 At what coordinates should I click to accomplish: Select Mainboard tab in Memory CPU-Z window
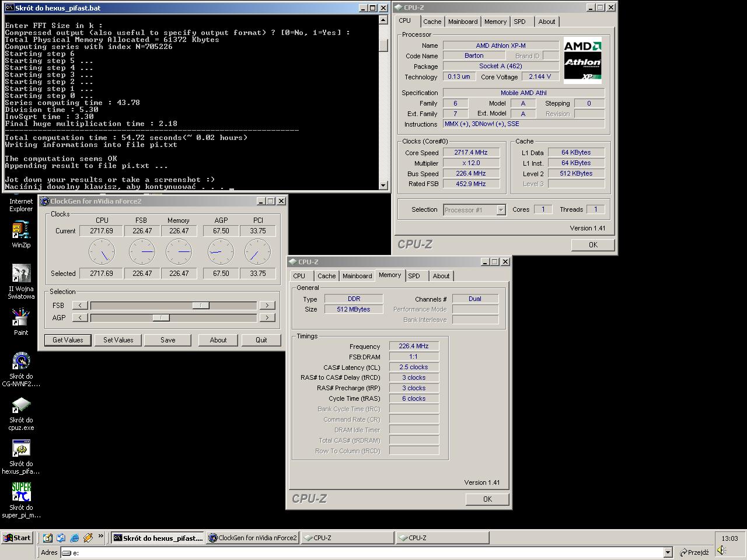(x=357, y=276)
